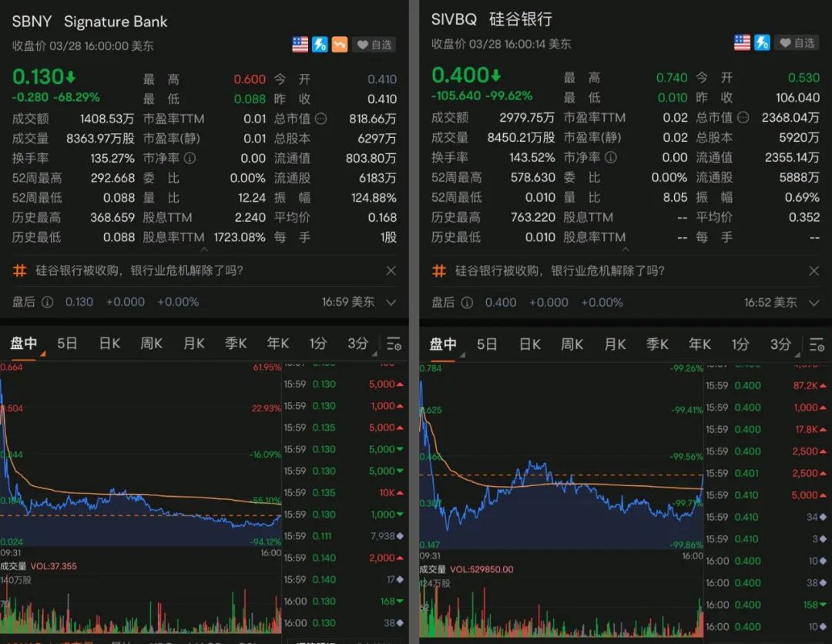Select the 盘中 tab in SIVBQ panel
Screen dimensions: 832x644
(443, 344)
